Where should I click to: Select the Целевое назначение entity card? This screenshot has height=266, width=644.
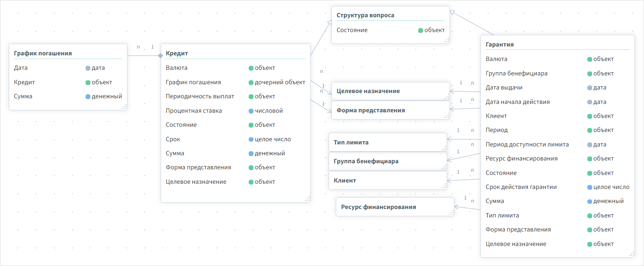(x=390, y=91)
